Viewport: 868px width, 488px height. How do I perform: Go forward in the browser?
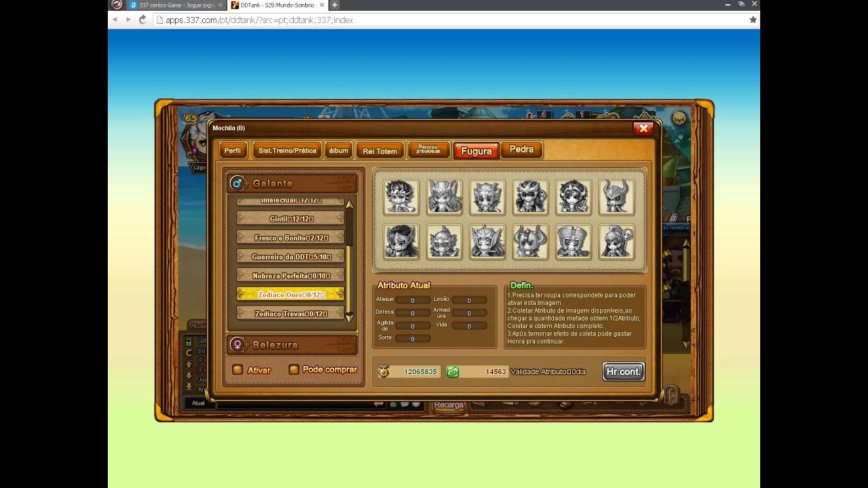tap(128, 20)
